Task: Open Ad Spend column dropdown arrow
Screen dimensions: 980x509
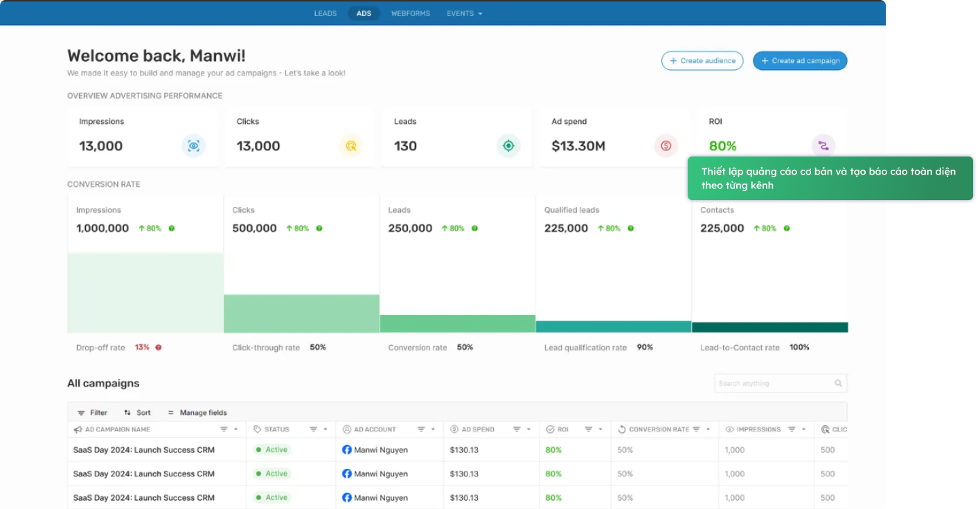Action: 528,429
